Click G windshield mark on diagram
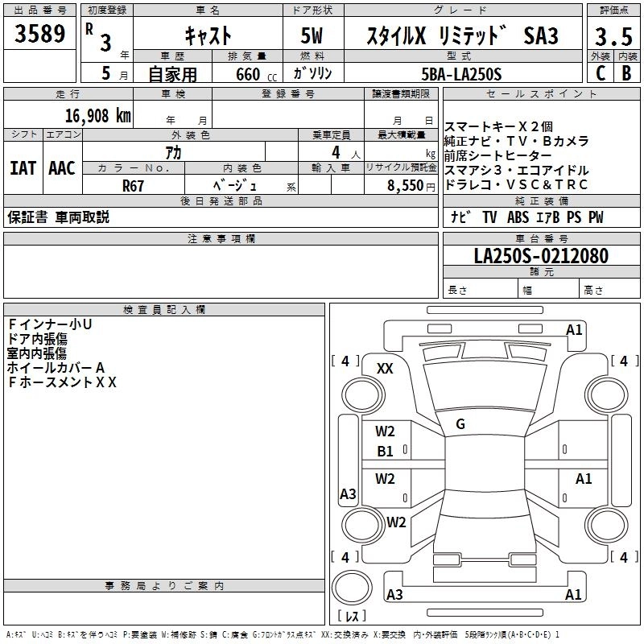Image resolution: width=644 pixels, height=644 pixels. pyautogui.click(x=460, y=424)
